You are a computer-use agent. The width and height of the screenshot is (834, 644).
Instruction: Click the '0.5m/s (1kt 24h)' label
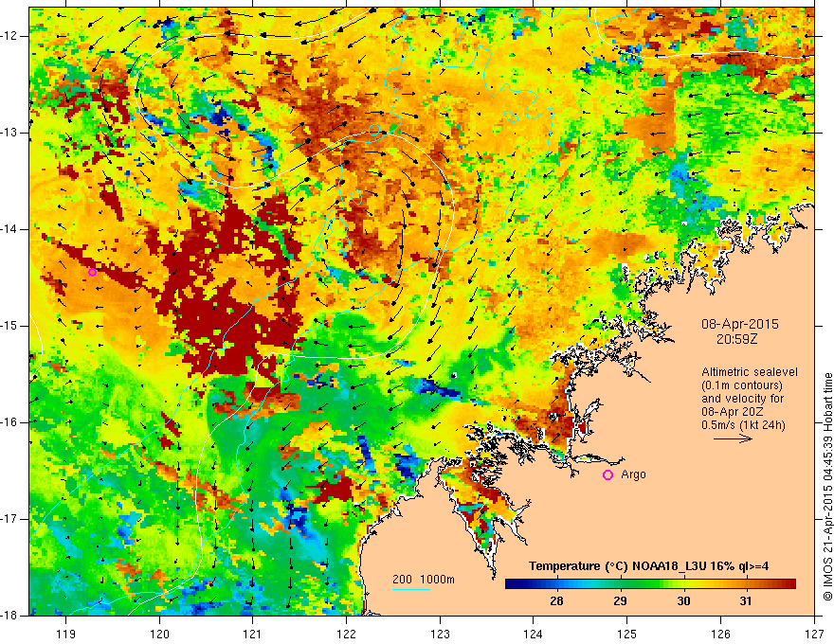pos(743,425)
